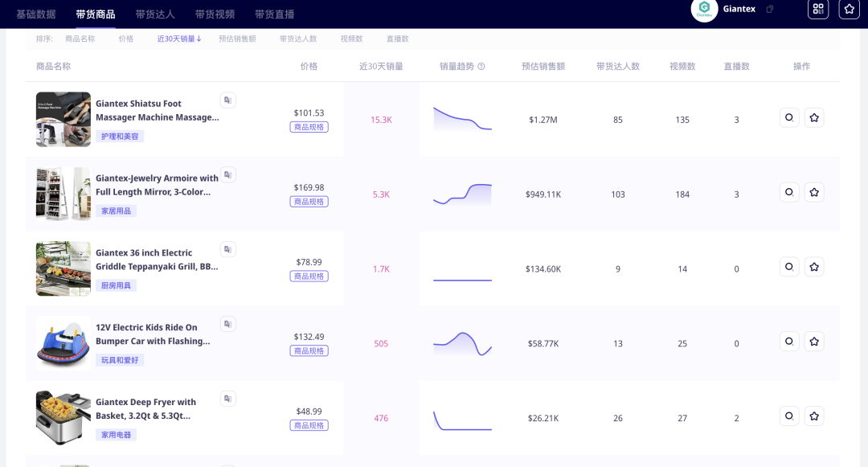Sort the list by 价格
This screenshot has height=467, width=868.
click(x=126, y=39)
